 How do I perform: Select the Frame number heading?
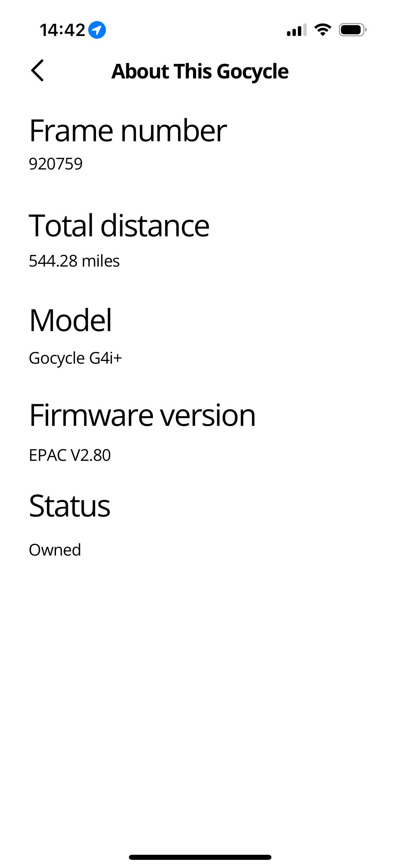[128, 131]
